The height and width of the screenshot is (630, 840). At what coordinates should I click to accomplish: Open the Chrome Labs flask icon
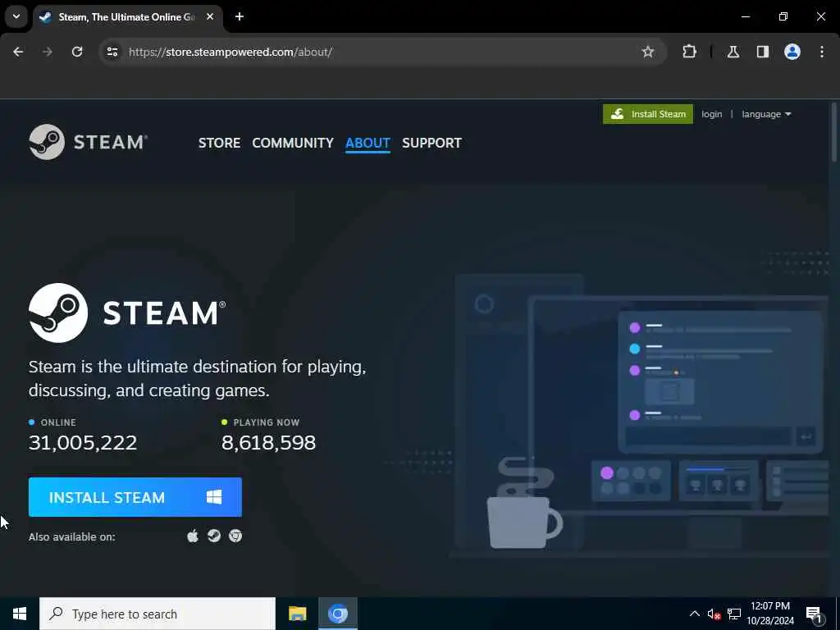pos(733,52)
